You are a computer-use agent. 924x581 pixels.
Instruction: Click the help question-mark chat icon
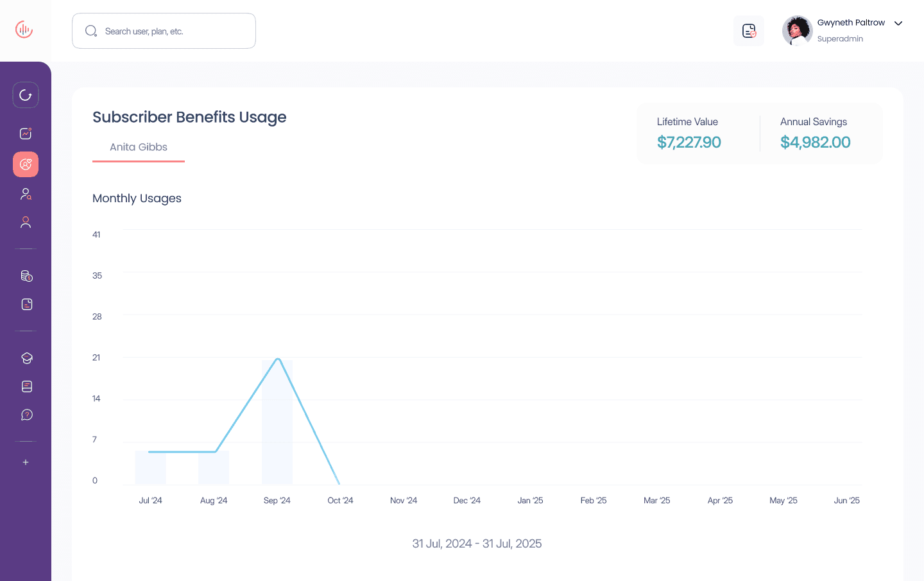(26, 414)
